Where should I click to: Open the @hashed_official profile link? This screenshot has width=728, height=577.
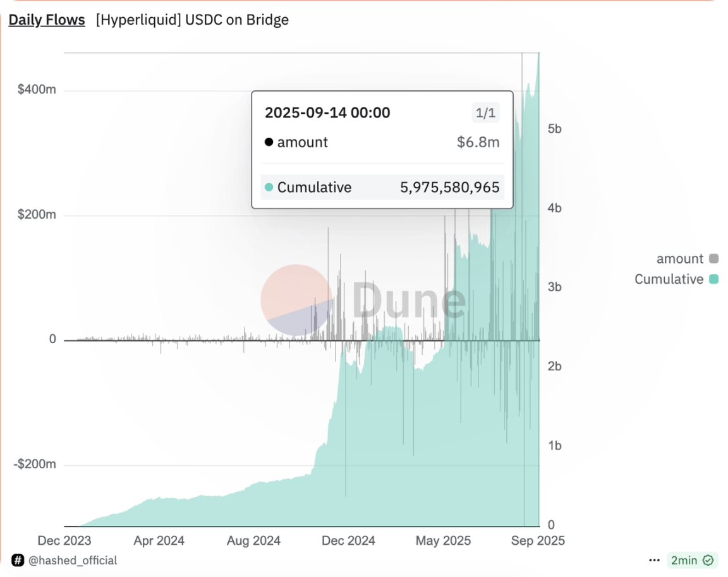pyautogui.click(x=73, y=560)
